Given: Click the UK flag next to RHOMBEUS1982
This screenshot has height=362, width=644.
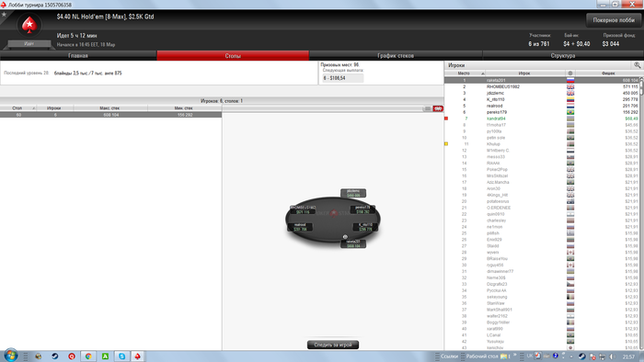Looking at the screenshot, I should pos(570,87).
